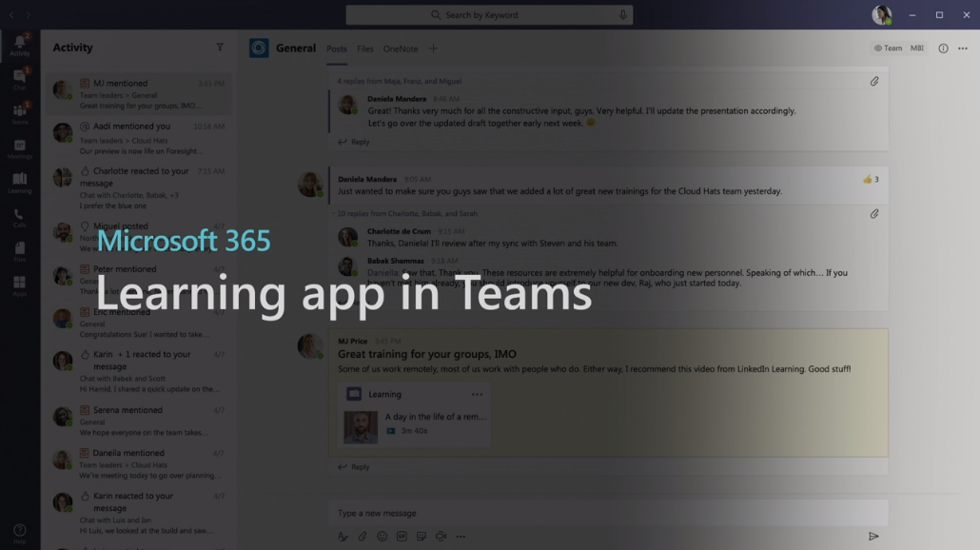Start a Meet now video call
The width and height of the screenshot is (980, 550).
tap(441, 537)
